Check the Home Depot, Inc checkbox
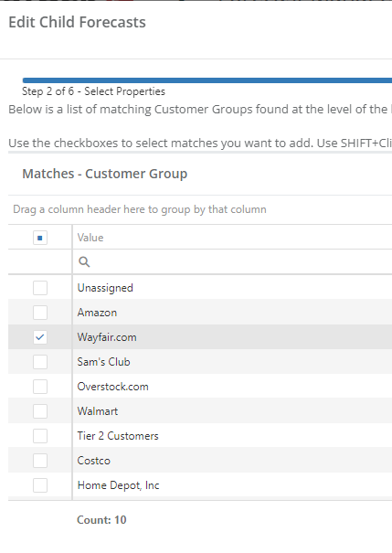392x553 pixels. pyautogui.click(x=40, y=485)
